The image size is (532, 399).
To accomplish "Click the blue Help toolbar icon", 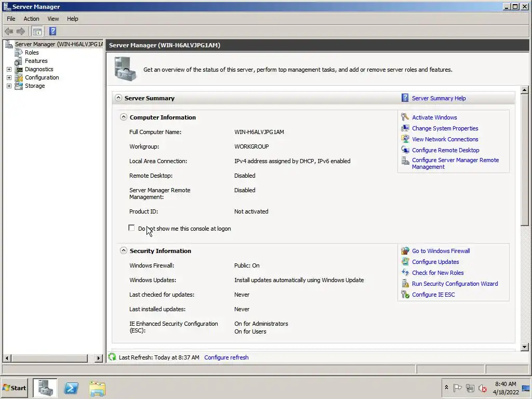I will coord(52,31).
